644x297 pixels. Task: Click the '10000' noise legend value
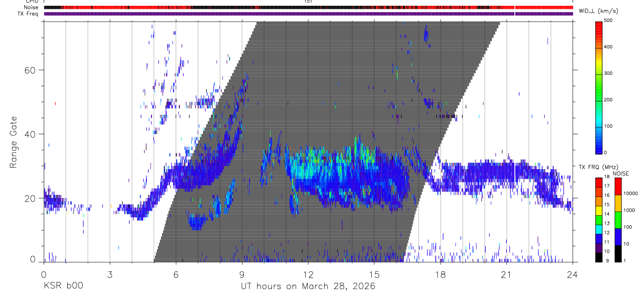click(x=631, y=194)
